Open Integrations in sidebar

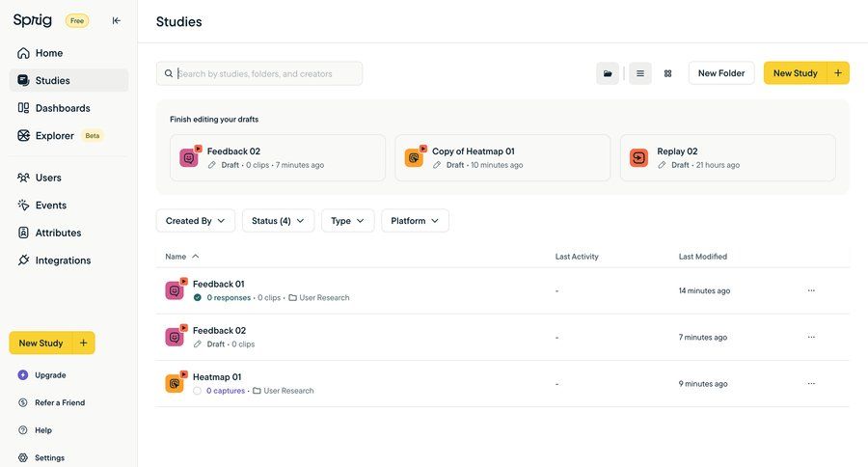click(x=68, y=261)
